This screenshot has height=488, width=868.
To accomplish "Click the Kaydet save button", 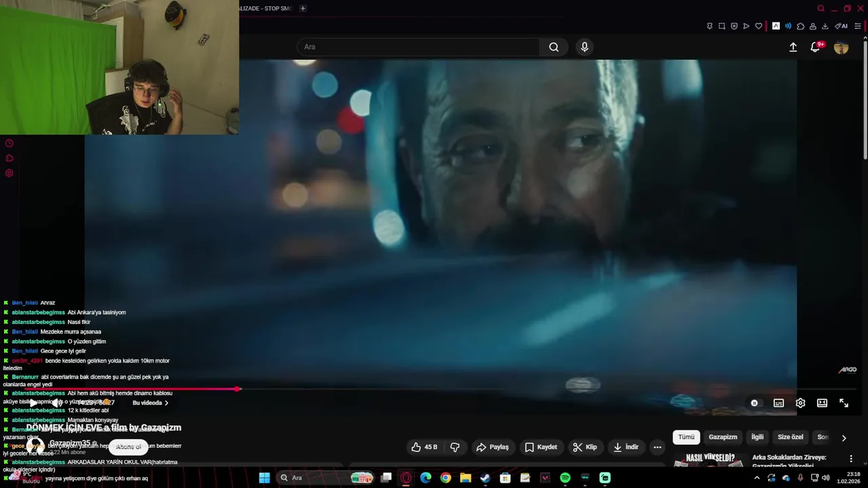I will pos(541,447).
